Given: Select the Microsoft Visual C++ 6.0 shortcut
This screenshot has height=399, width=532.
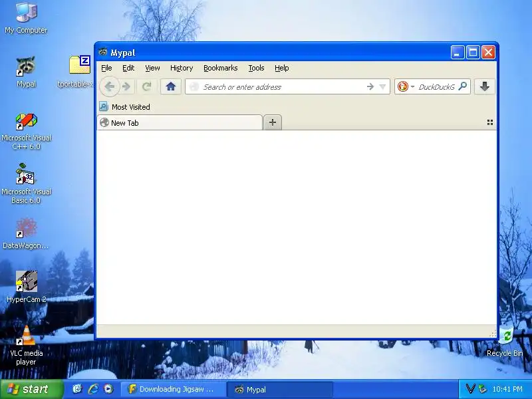Looking at the screenshot, I should (x=26, y=132).
